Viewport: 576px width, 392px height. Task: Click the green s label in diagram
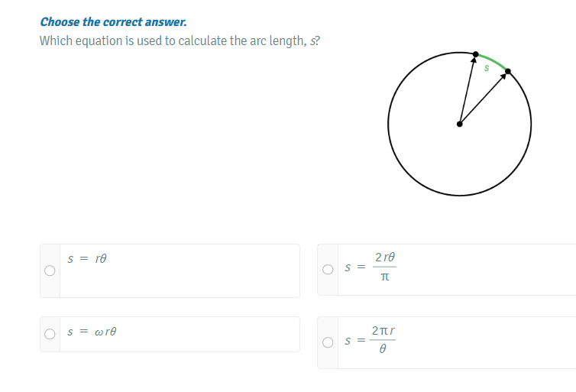(487, 68)
